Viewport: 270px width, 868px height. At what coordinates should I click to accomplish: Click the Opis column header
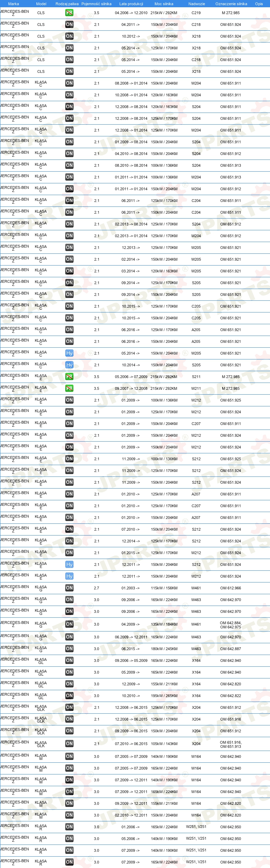[x=259, y=4]
